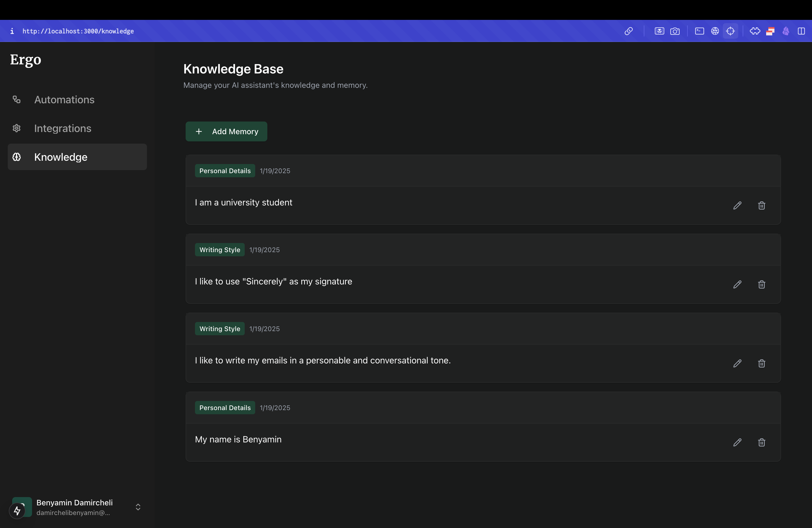
Task: Click the first Personal Details tag
Action: pyautogui.click(x=225, y=171)
